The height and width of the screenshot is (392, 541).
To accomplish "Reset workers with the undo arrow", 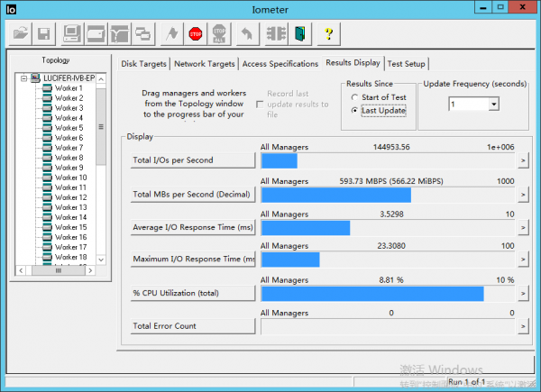I will 247,33.
